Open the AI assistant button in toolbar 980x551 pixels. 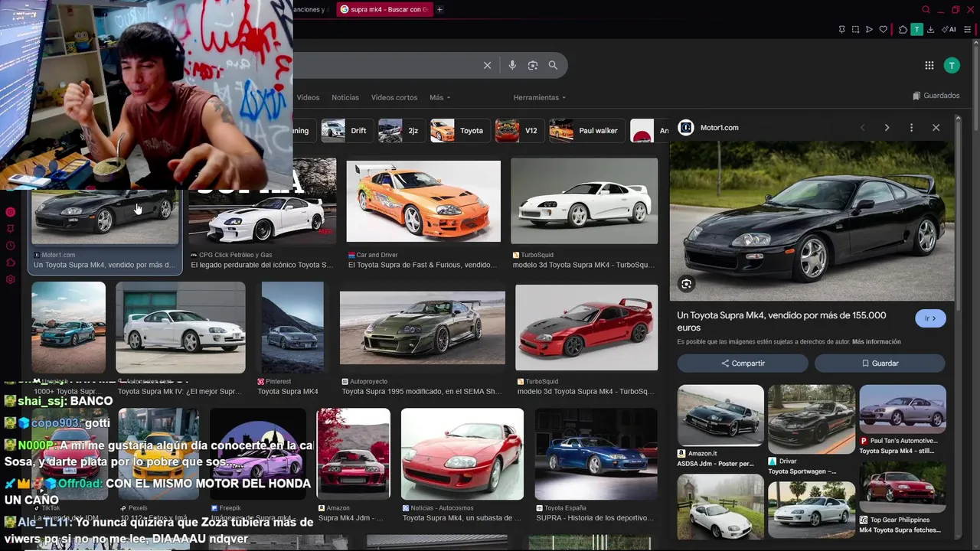[x=949, y=30]
